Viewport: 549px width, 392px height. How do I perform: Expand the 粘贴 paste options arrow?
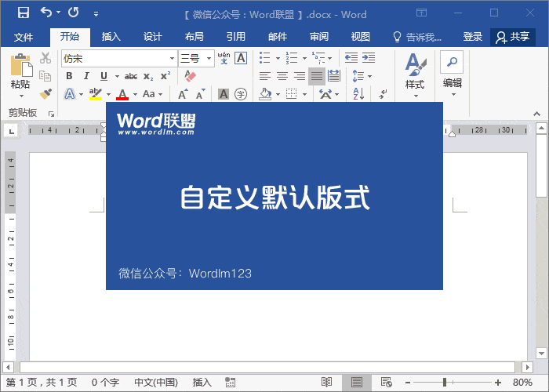[x=21, y=96]
